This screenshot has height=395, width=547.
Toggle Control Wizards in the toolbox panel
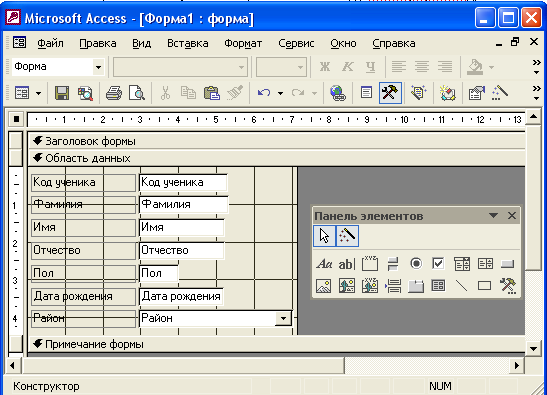click(x=347, y=236)
